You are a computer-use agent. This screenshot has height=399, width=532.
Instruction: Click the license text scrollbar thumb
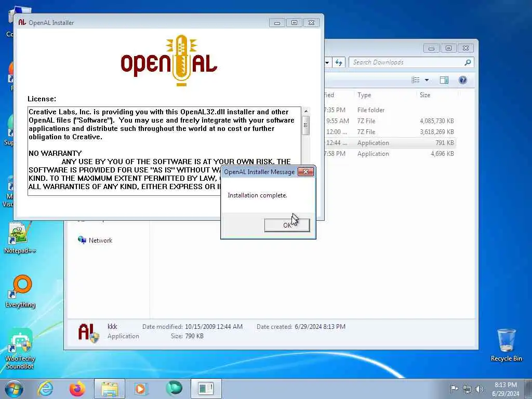click(305, 125)
